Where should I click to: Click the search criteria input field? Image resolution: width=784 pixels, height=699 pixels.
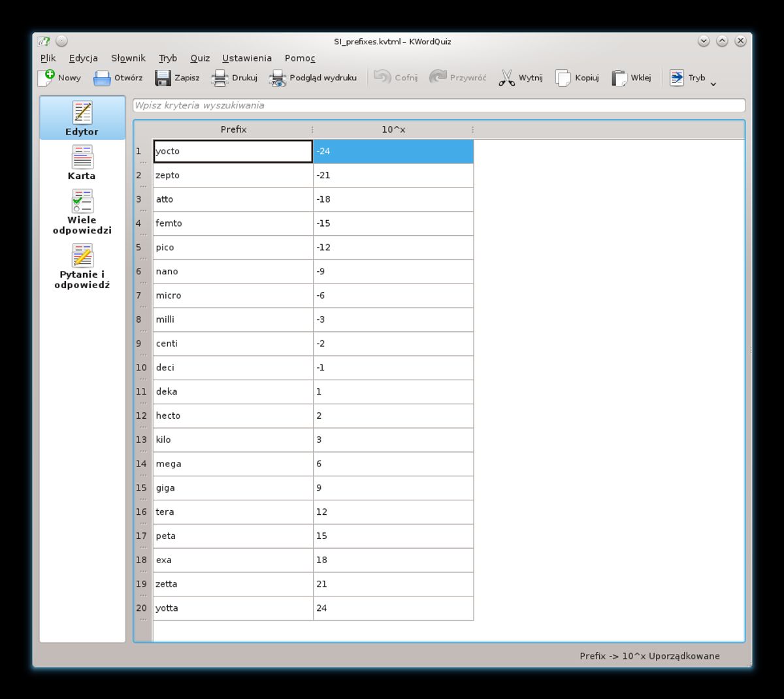pyautogui.click(x=439, y=105)
